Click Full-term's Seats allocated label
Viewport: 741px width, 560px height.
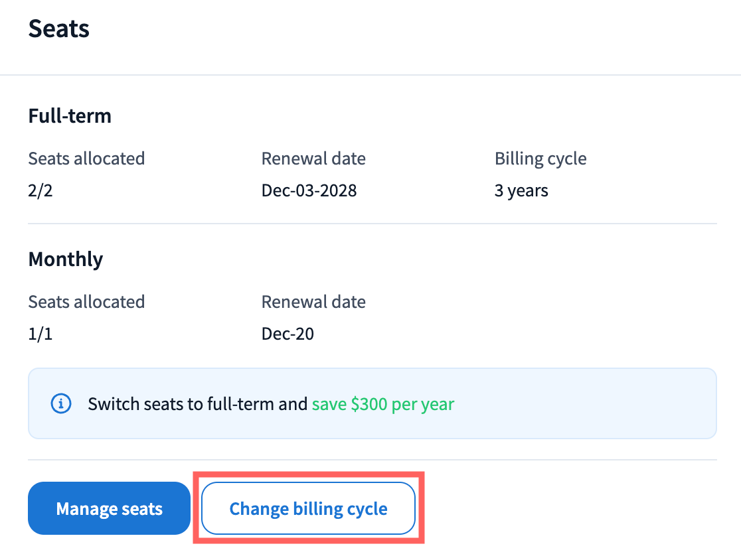(86, 159)
